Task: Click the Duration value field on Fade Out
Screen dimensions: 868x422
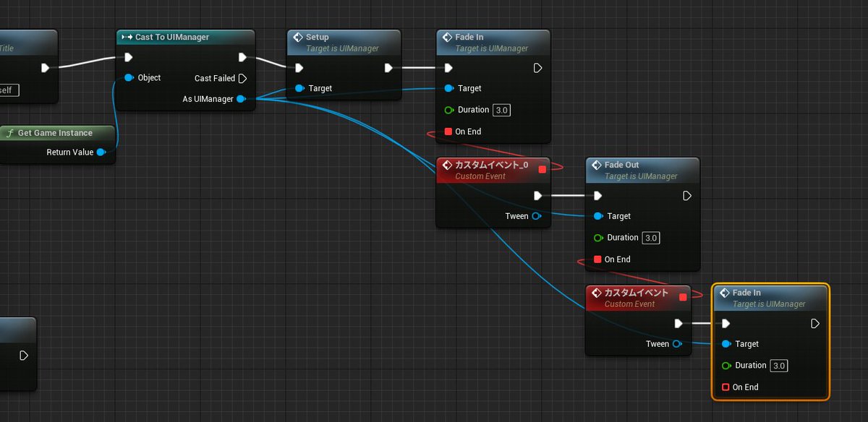Action: tap(651, 238)
